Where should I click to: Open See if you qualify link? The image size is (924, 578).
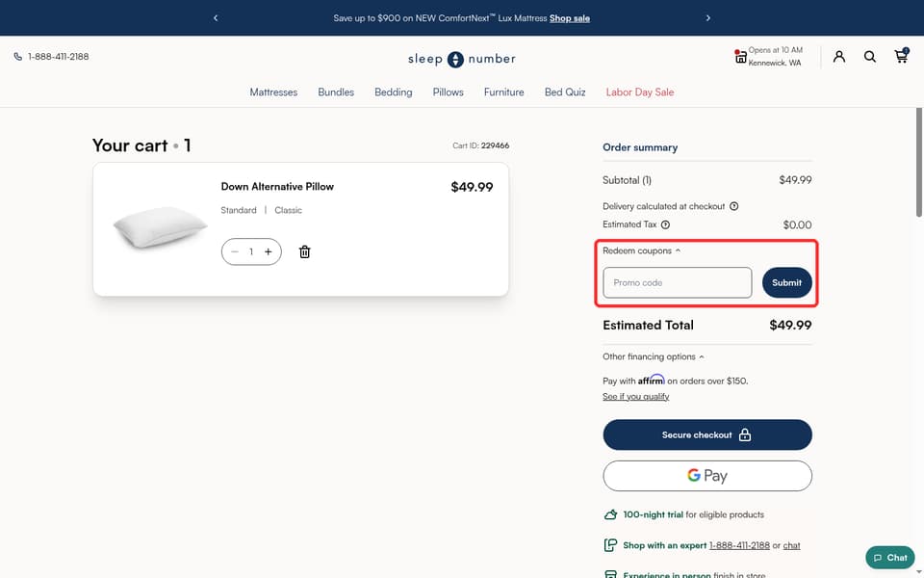(635, 396)
